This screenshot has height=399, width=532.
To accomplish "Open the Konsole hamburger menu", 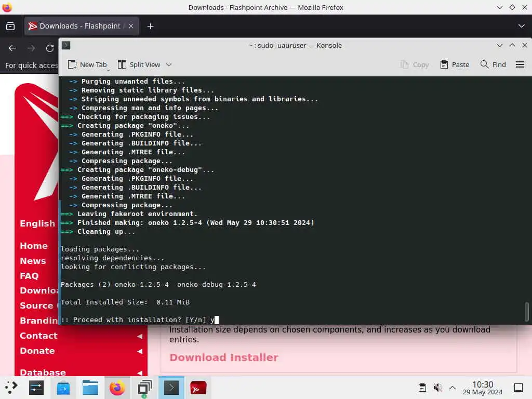I will click(520, 64).
